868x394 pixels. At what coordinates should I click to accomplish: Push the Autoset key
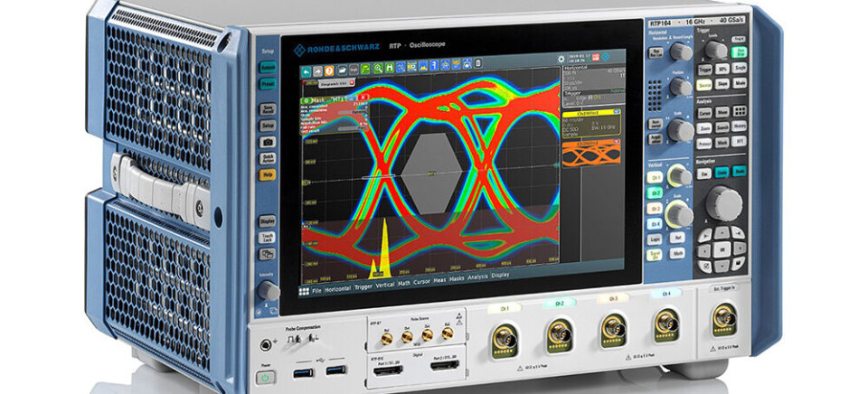point(268,68)
